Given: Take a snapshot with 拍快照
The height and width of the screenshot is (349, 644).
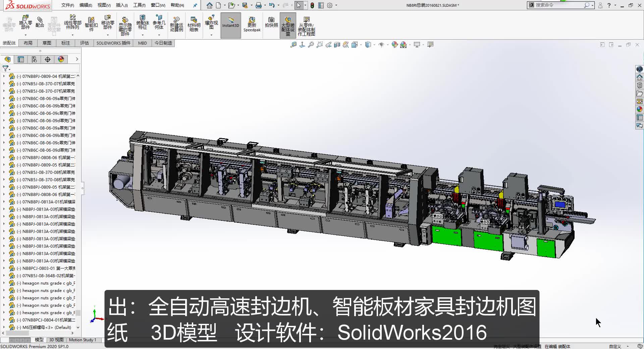Looking at the screenshot, I should coord(271,23).
